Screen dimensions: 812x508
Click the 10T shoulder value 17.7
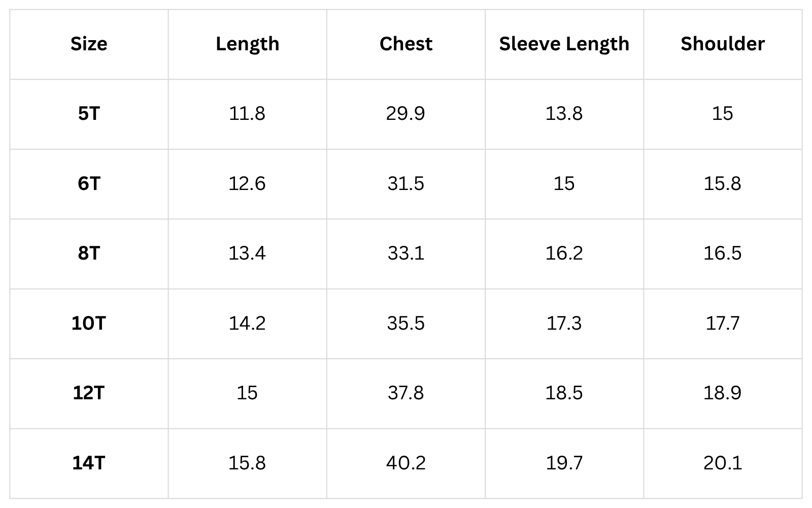(x=723, y=323)
